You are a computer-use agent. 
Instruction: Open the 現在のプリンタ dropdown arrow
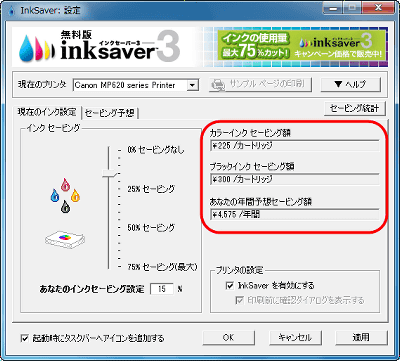click(x=192, y=85)
